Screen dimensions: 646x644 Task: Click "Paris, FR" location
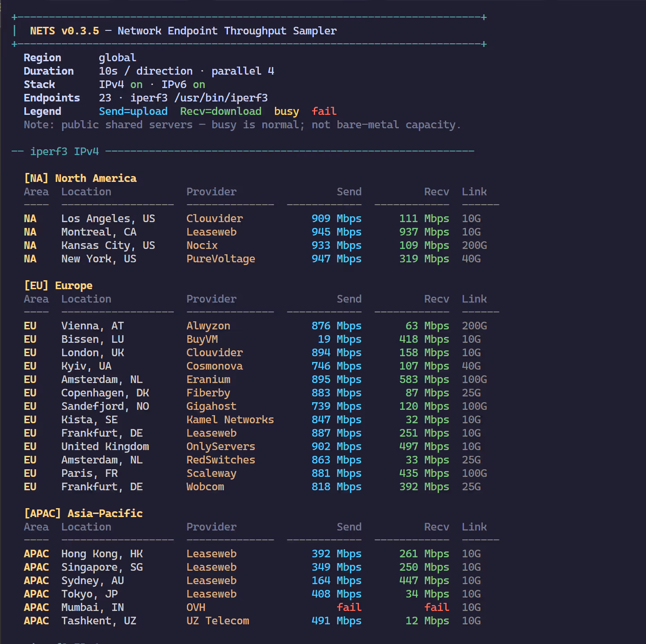(89, 473)
